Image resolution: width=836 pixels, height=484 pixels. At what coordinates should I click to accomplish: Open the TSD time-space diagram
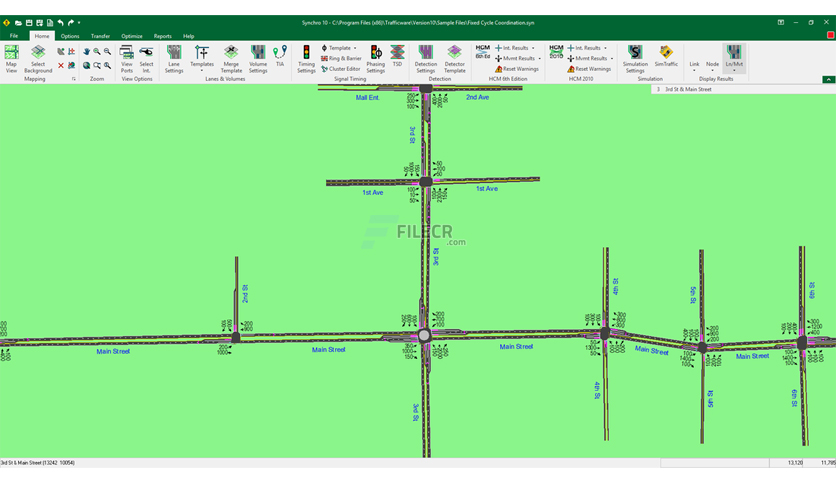[397, 55]
